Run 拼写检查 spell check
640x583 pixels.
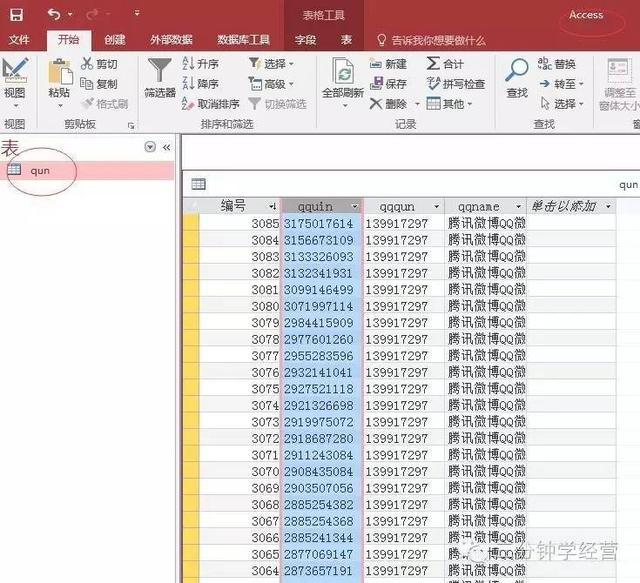(456, 84)
